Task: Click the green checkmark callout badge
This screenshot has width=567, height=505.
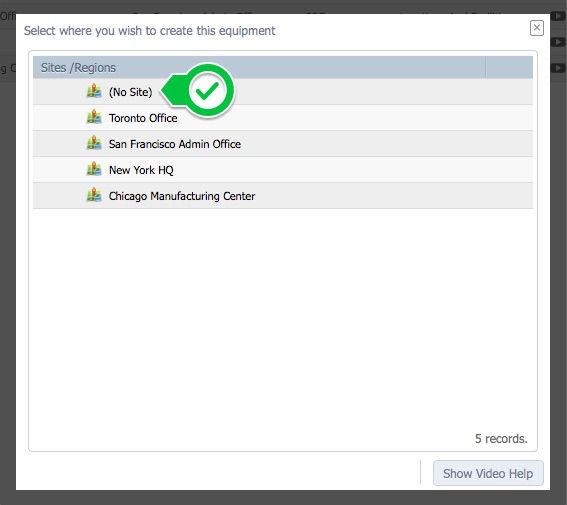Action: coord(208,90)
